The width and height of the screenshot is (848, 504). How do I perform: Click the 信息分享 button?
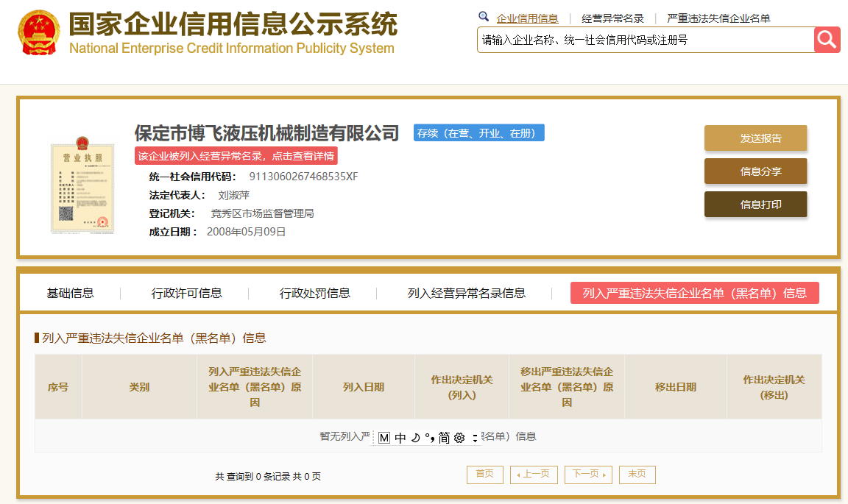tap(755, 171)
